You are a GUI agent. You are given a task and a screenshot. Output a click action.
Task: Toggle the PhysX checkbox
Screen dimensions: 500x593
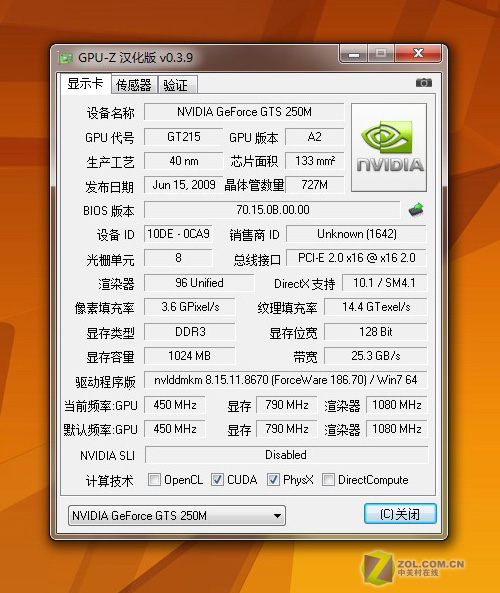273,480
